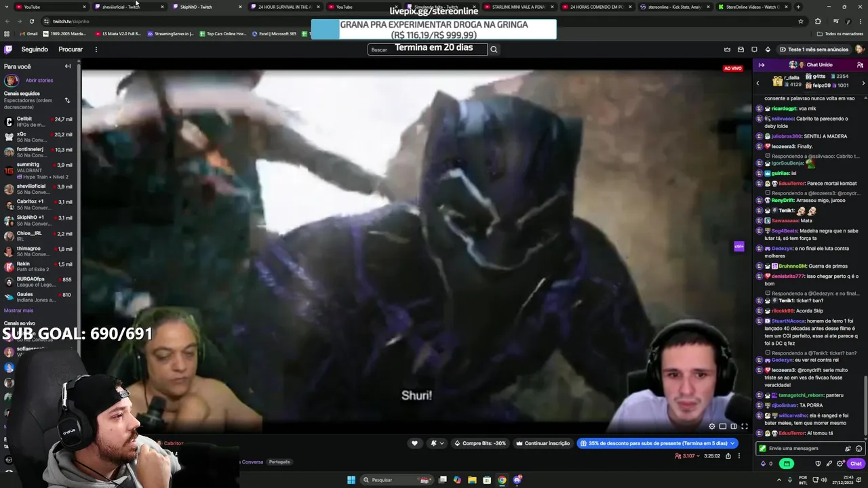868x488 pixels.
Task: Click Teste 1 mês sem anúncios
Action: [x=813, y=49]
